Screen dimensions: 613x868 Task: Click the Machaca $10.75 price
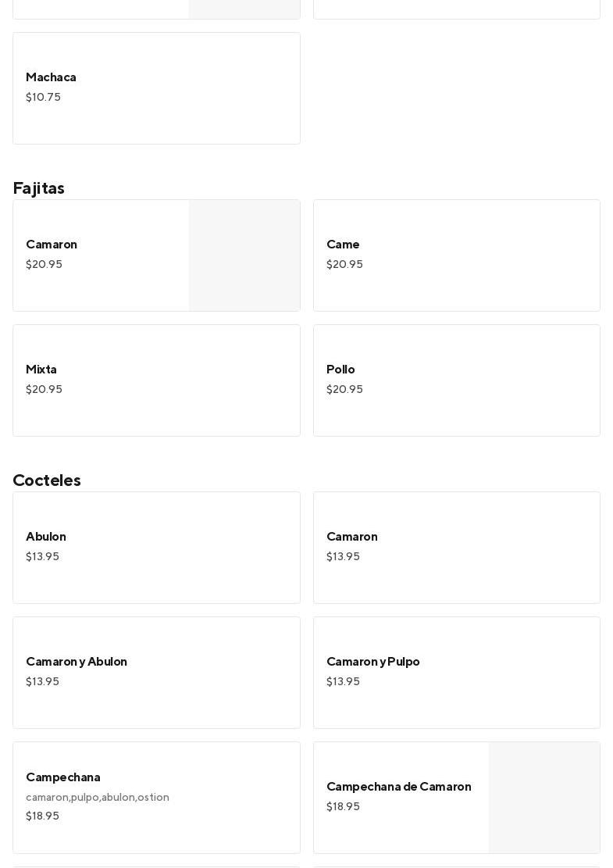(x=43, y=98)
